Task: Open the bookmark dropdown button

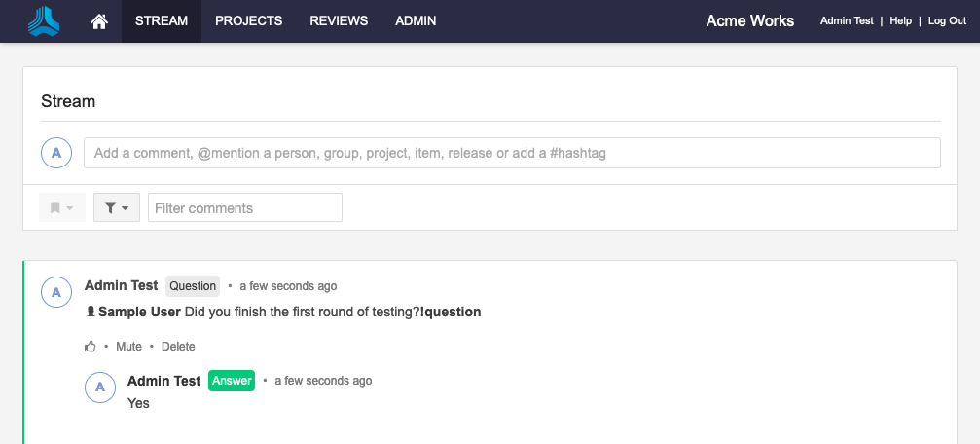Action: [x=62, y=207]
